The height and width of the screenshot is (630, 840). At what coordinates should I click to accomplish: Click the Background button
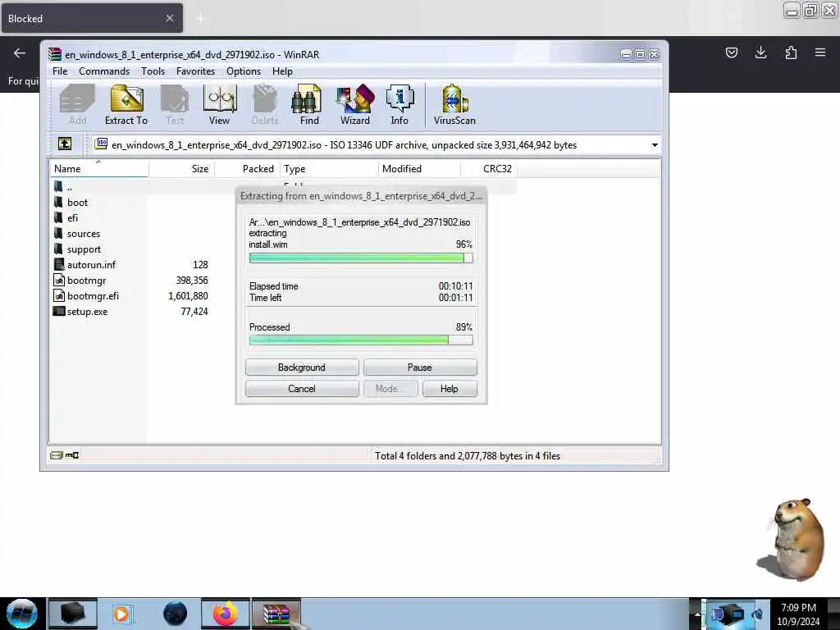click(x=302, y=367)
